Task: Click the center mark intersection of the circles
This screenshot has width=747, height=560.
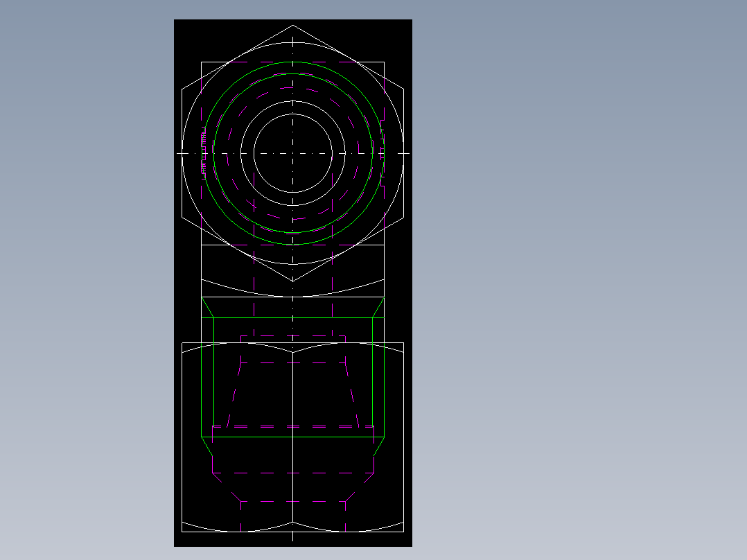Action: pos(292,153)
